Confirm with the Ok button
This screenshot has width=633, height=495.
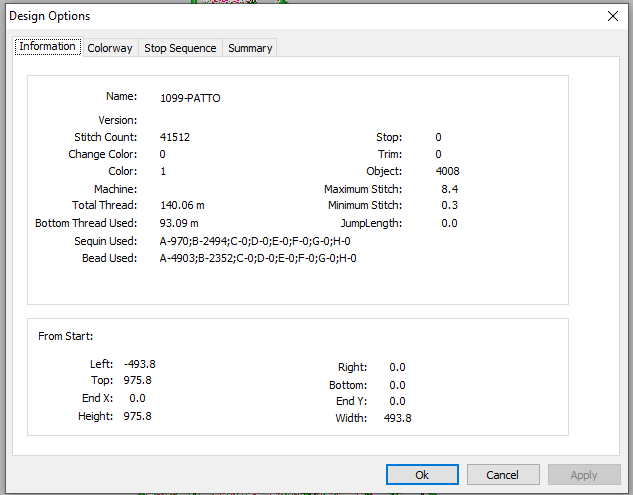(x=422, y=474)
